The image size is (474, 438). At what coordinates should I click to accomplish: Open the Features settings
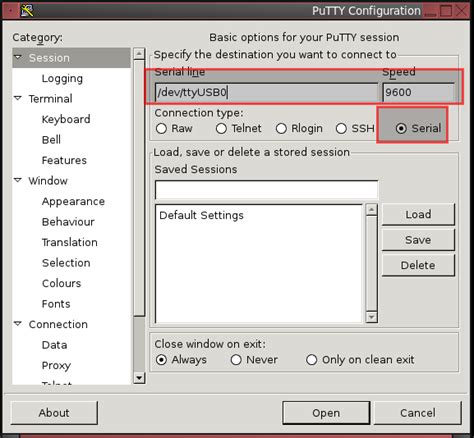(64, 160)
